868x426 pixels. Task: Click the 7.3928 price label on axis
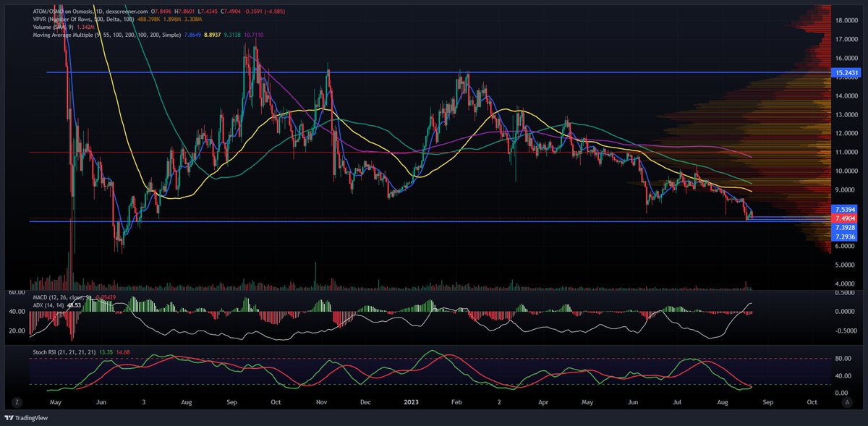tap(846, 226)
